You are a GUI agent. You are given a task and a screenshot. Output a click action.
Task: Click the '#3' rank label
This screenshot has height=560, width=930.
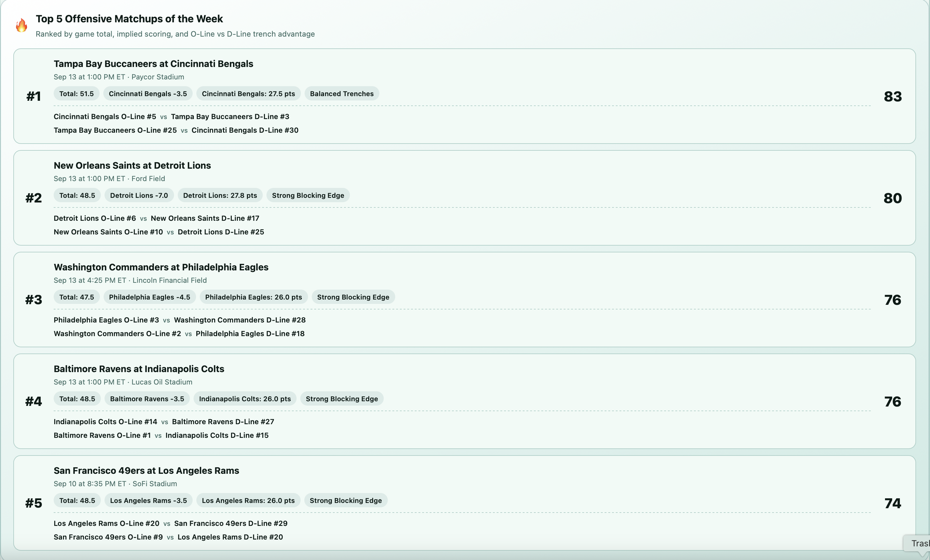click(34, 300)
